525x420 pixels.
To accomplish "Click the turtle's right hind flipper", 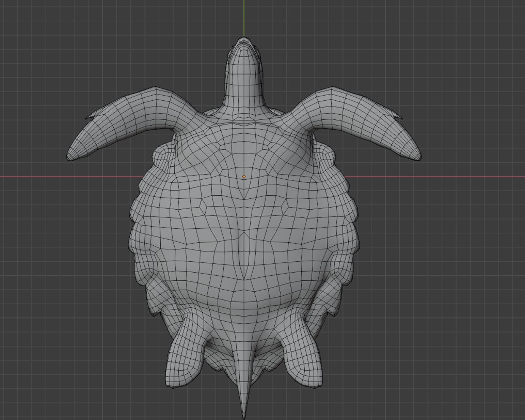I will (x=303, y=352).
